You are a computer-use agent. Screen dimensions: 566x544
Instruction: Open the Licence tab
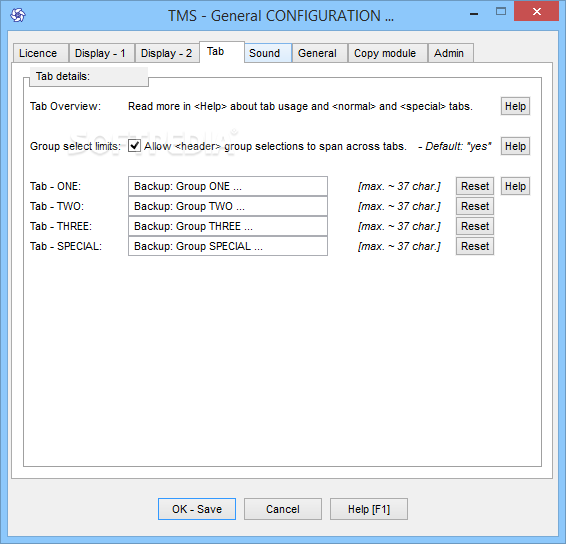coord(41,53)
